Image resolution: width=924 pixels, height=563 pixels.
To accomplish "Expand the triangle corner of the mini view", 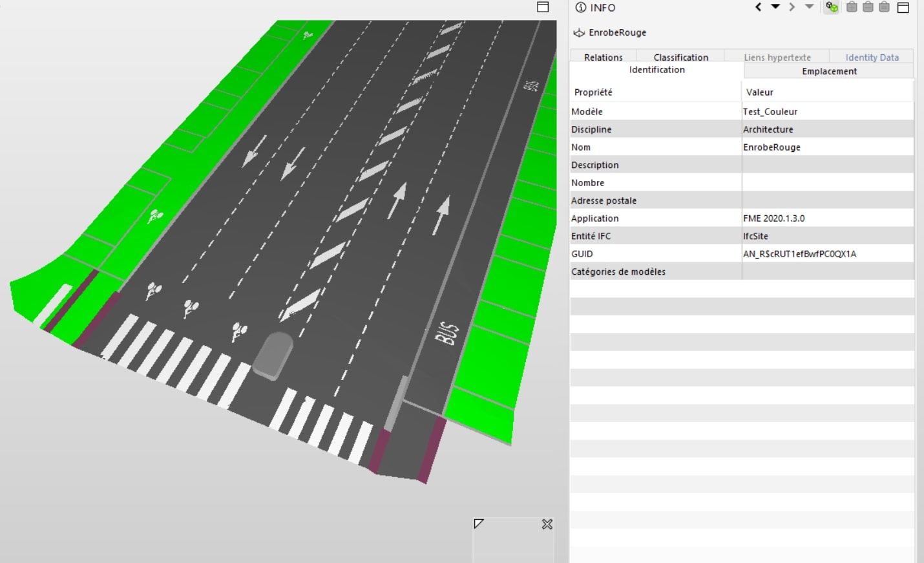I will (x=478, y=524).
